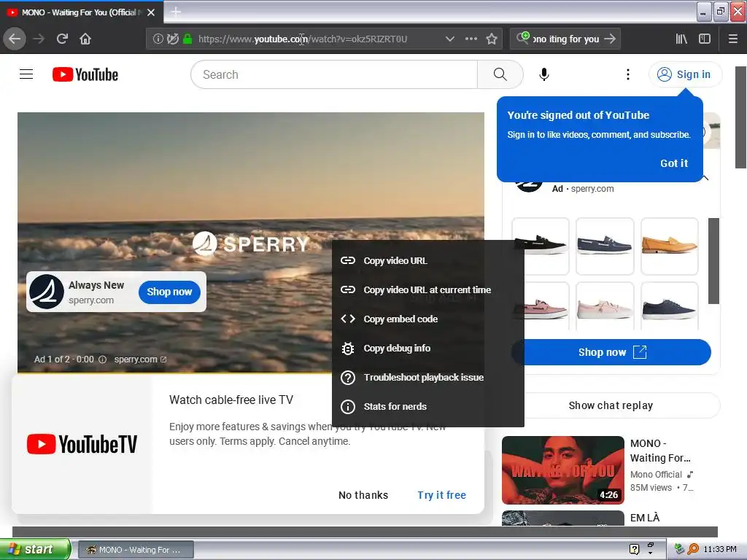Open the sperry.com link on the video
Screen dimensions: 747x560
(x=140, y=359)
